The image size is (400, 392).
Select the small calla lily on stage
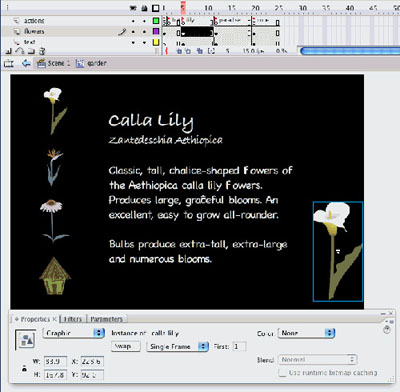click(55, 110)
